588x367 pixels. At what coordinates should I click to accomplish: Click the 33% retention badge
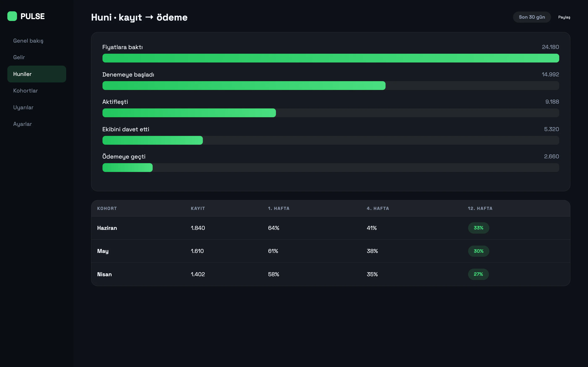tap(478, 228)
